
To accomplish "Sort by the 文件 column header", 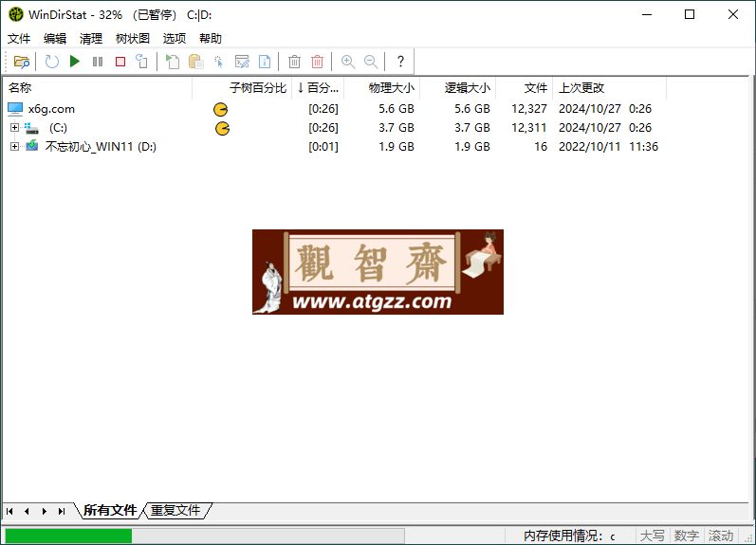I will (525, 88).
